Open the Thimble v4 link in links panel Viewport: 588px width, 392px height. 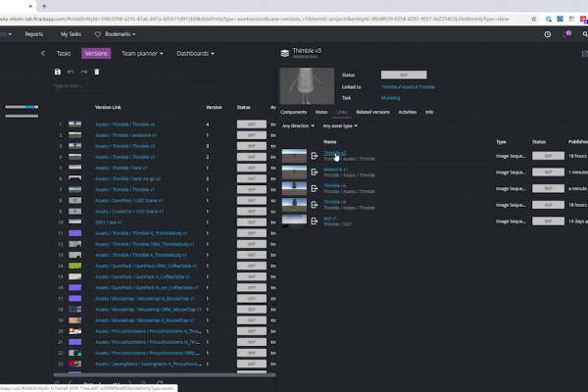pyautogui.click(x=334, y=185)
